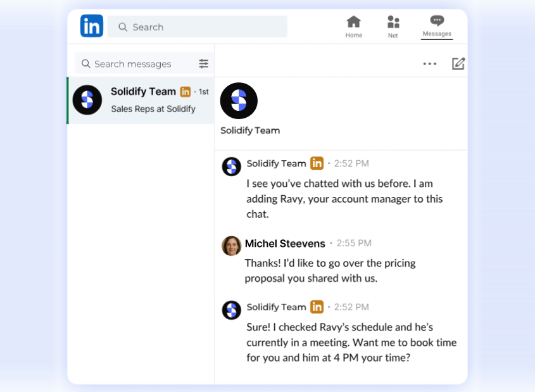Open the message filter sliders icon
This screenshot has width=535, height=392.
click(204, 63)
